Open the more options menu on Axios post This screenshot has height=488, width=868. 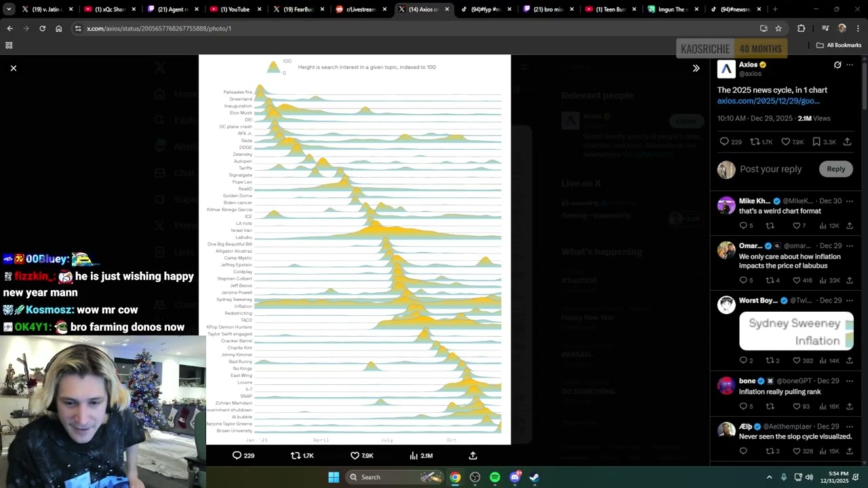(x=850, y=65)
